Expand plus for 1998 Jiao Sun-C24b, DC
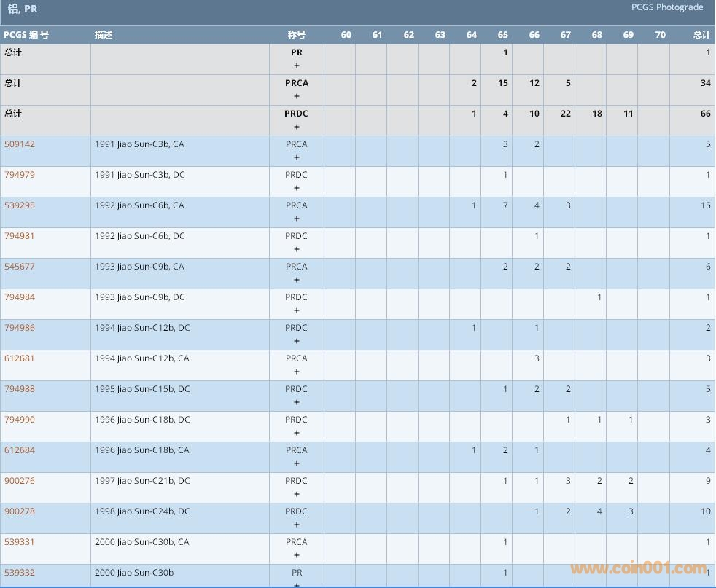 pos(297,525)
